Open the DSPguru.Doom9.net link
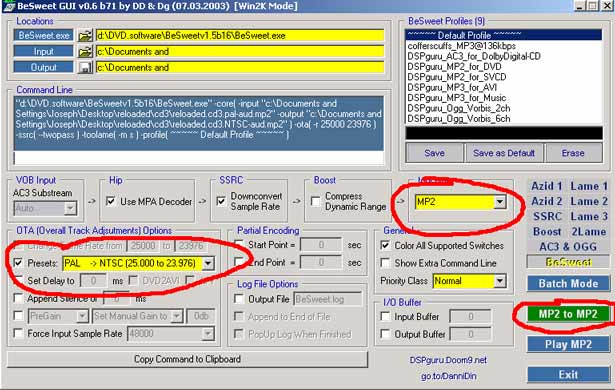 [x=448, y=360]
